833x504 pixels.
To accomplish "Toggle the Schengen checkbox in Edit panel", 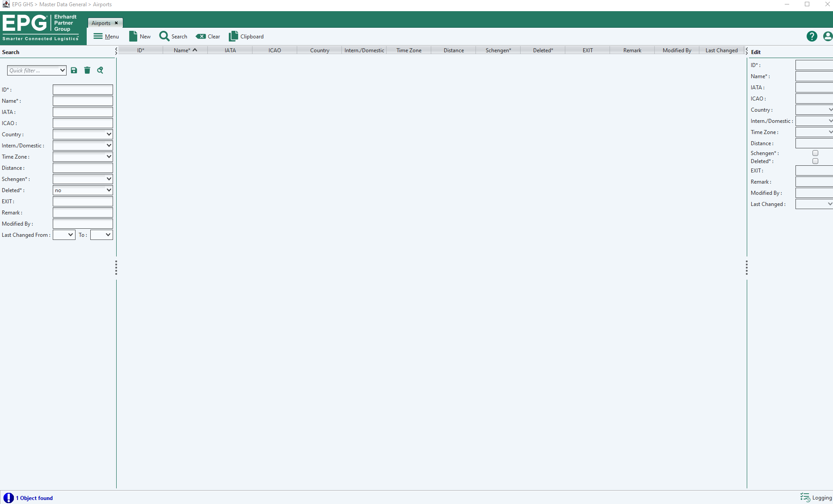I will click(x=815, y=153).
